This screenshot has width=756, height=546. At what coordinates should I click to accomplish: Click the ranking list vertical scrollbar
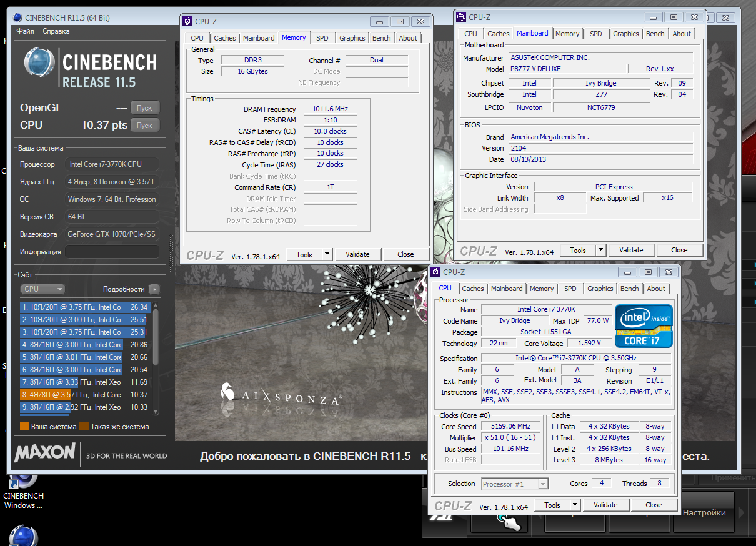tap(156, 358)
